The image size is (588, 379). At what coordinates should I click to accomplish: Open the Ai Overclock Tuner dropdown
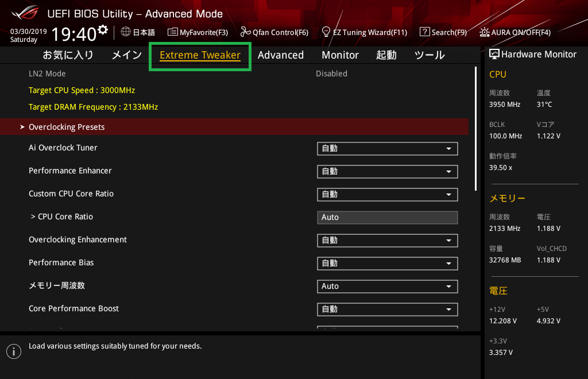(x=388, y=149)
